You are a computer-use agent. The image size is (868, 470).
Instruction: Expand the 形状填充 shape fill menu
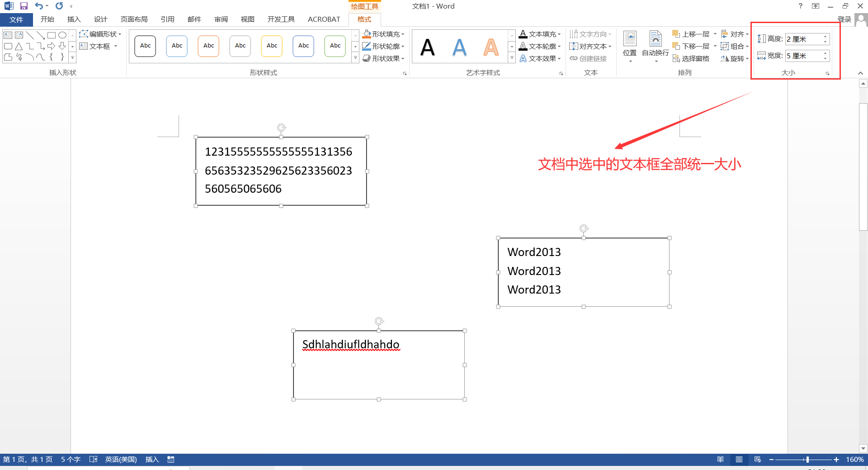383,34
